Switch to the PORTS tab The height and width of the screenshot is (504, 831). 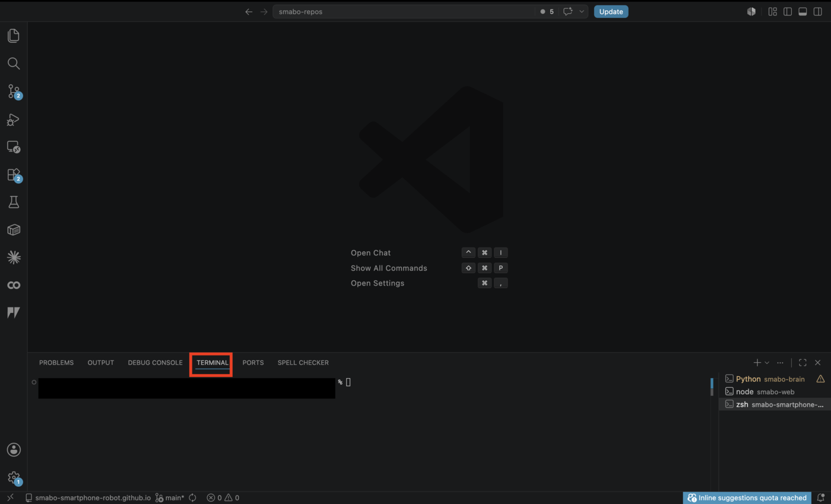point(253,363)
